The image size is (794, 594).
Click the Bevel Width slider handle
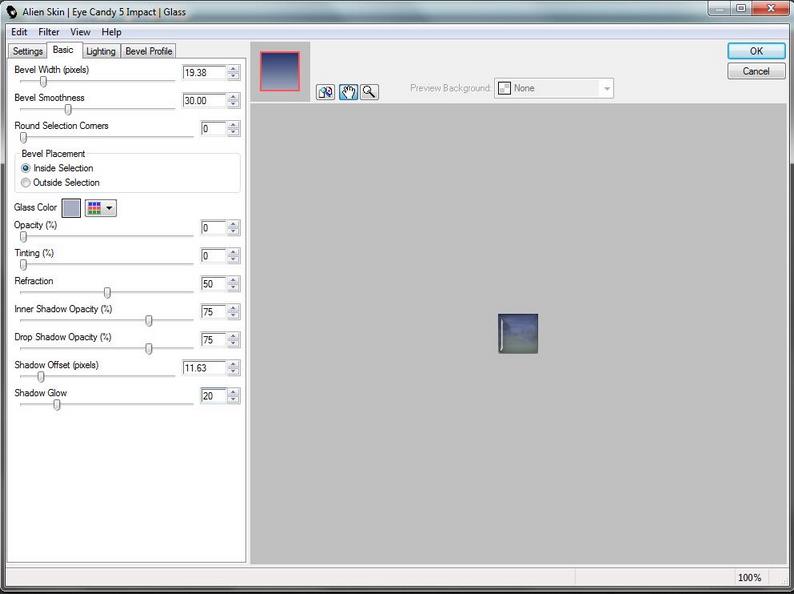tap(44, 82)
